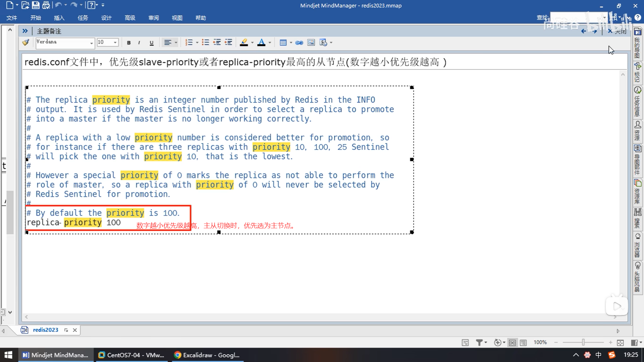Open the 插入 menu tab
The height and width of the screenshot is (362, 644).
coord(59,18)
